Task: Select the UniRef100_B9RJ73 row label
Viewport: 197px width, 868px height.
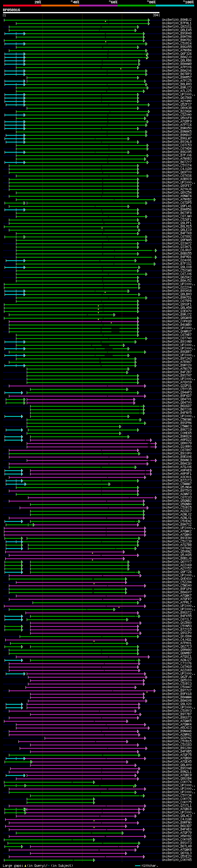Action: (177, 88)
